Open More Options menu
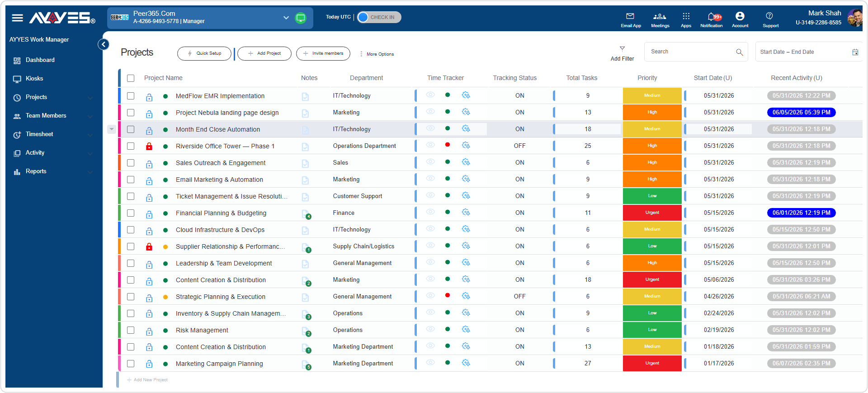 point(377,54)
